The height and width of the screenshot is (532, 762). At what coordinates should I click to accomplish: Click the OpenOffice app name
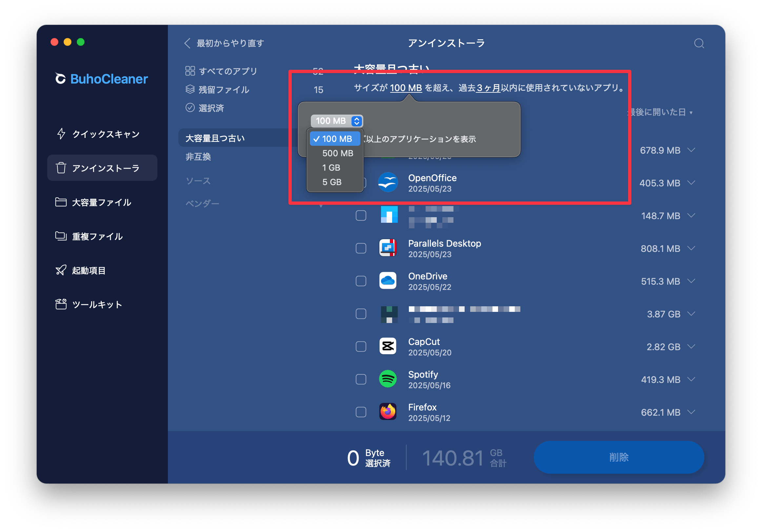pyautogui.click(x=432, y=178)
